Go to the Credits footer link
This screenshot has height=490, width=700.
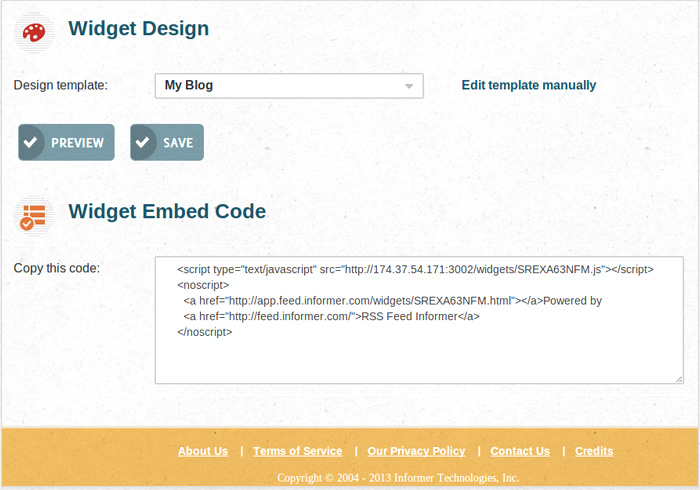594,451
